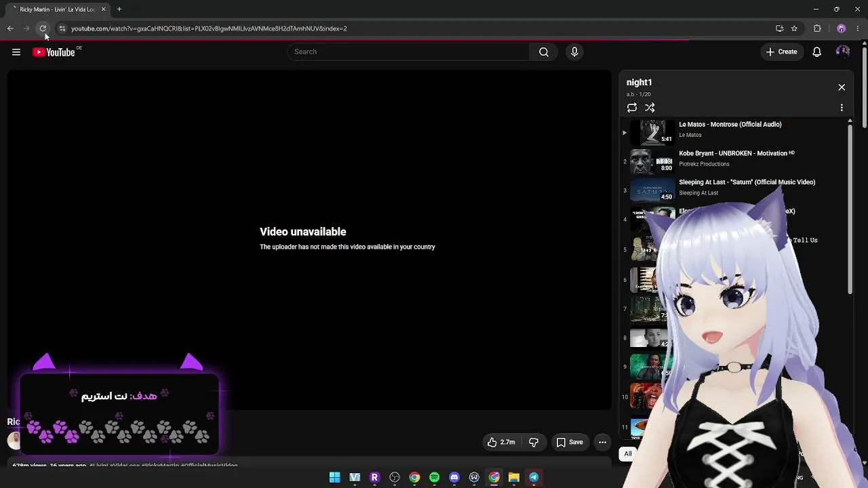
Task: Open OBS Studio from the taskbar
Action: pyautogui.click(x=395, y=478)
